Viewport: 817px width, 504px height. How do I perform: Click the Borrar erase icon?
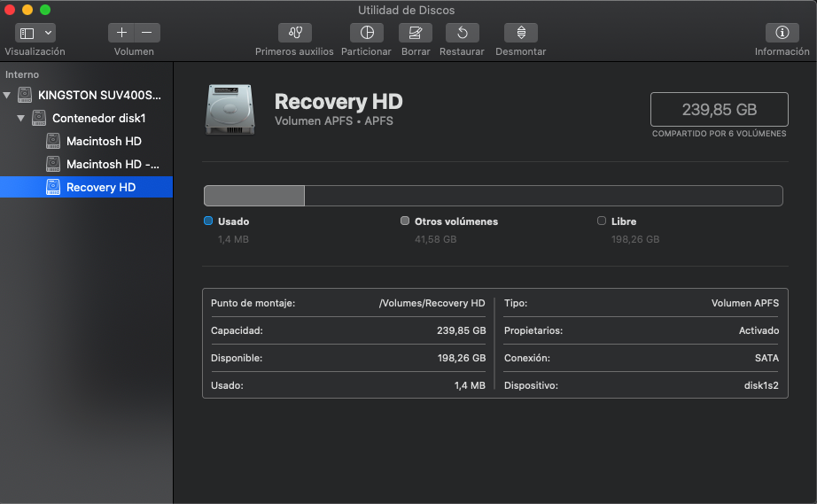point(415,33)
